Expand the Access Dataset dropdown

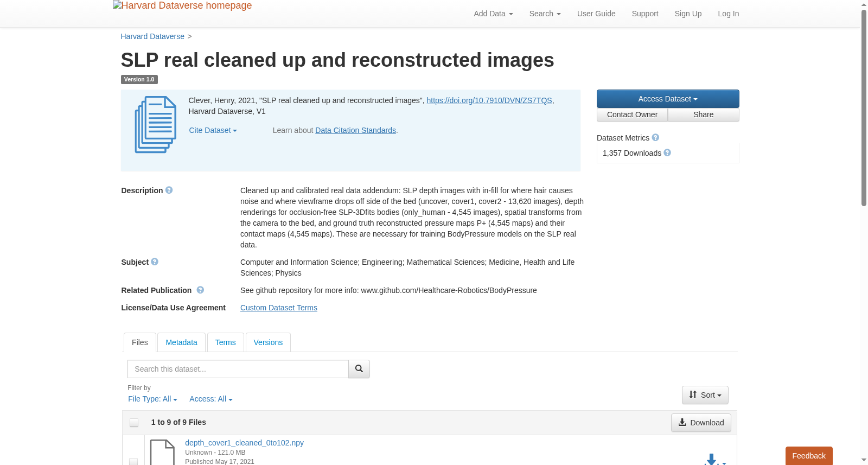[x=668, y=99]
